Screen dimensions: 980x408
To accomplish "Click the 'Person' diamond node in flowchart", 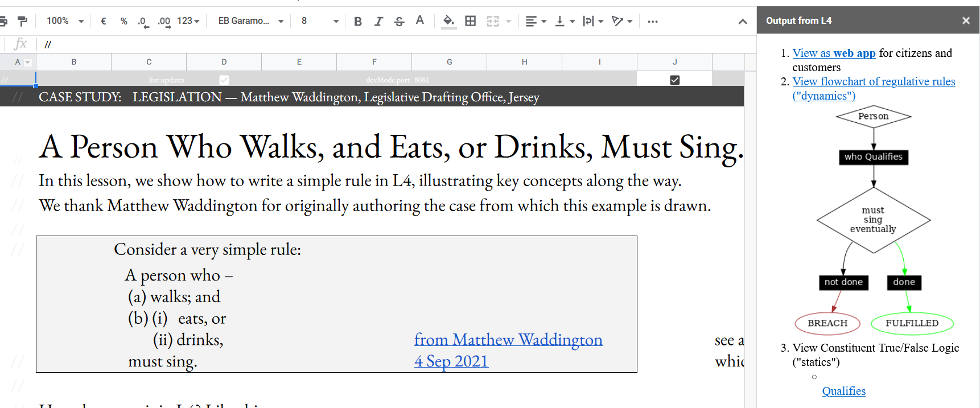I will point(874,116).
